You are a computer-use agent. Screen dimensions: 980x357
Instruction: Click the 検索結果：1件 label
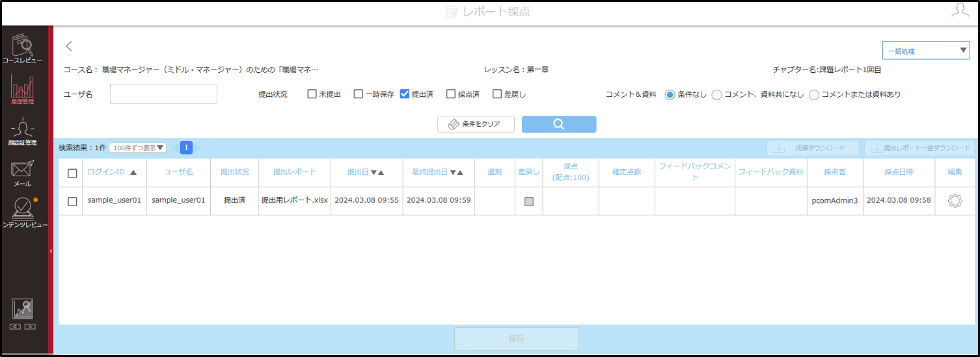(x=82, y=148)
